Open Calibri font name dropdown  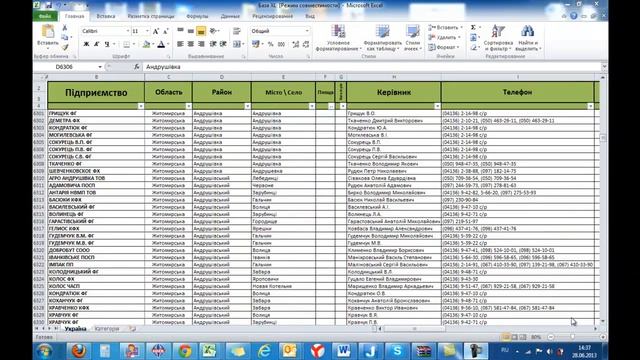point(127,31)
